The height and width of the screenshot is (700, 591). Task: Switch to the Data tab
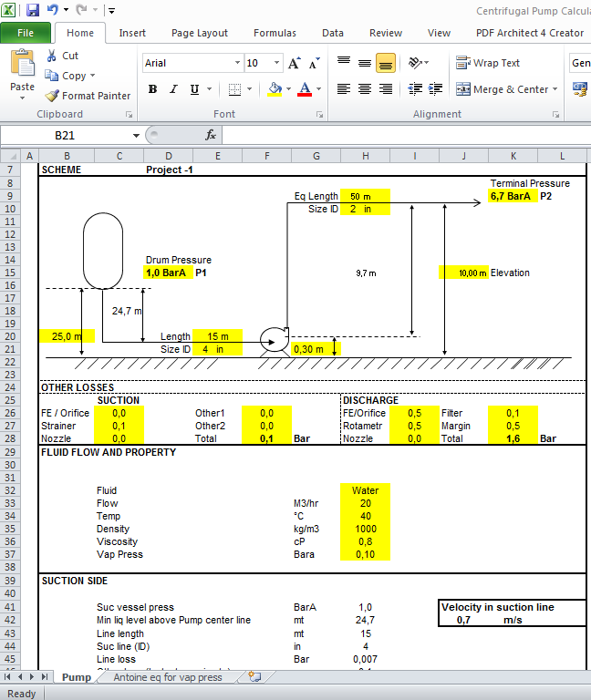(333, 33)
